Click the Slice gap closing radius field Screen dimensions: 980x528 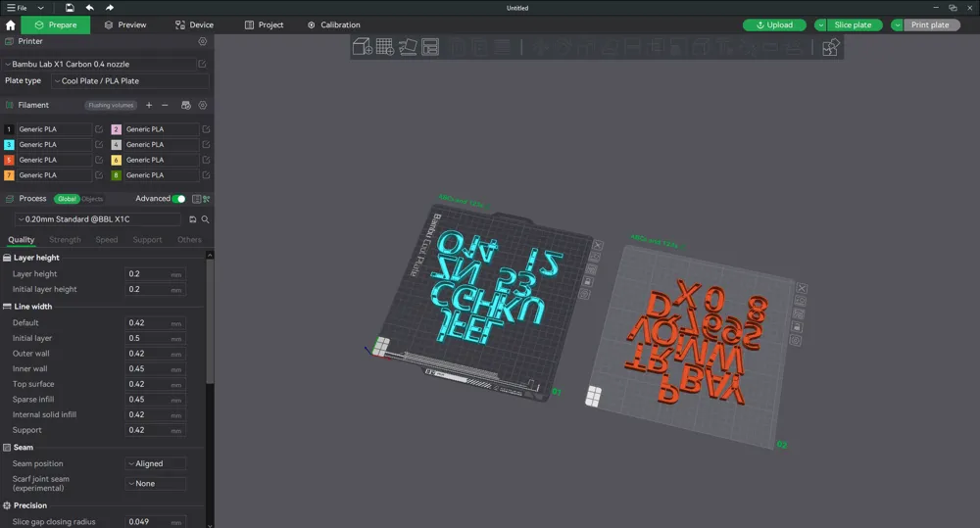(x=155, y=522)
